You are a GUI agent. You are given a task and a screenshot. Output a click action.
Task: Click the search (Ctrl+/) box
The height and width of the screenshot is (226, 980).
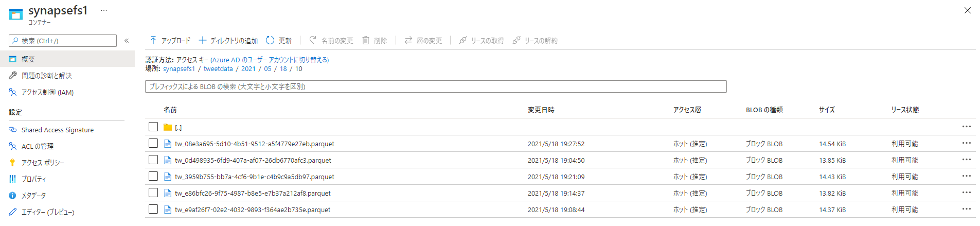(x=63, y=41)
